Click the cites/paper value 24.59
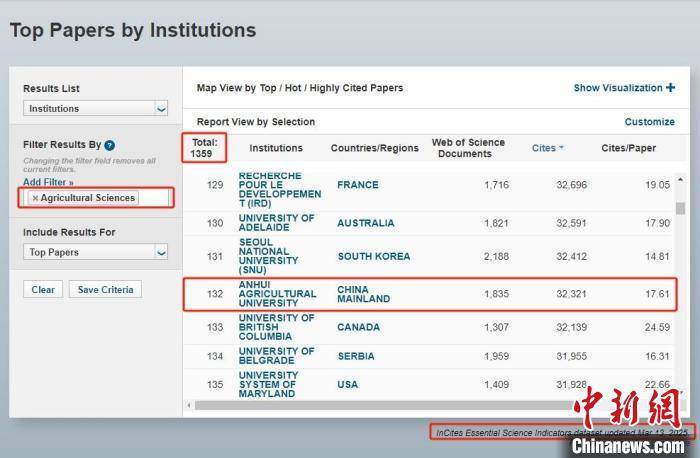Image resolution: width=700 pixels, height=458 pixels. [657, 327]
